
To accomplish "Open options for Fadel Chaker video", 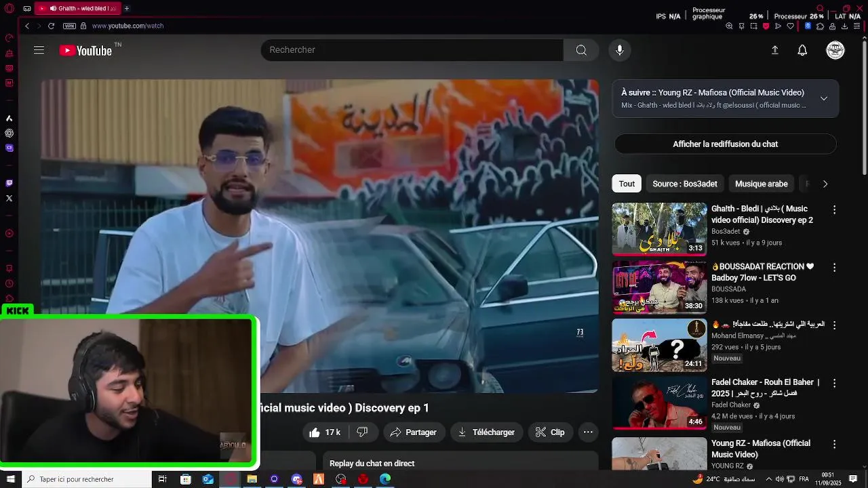I will (834, 384).
